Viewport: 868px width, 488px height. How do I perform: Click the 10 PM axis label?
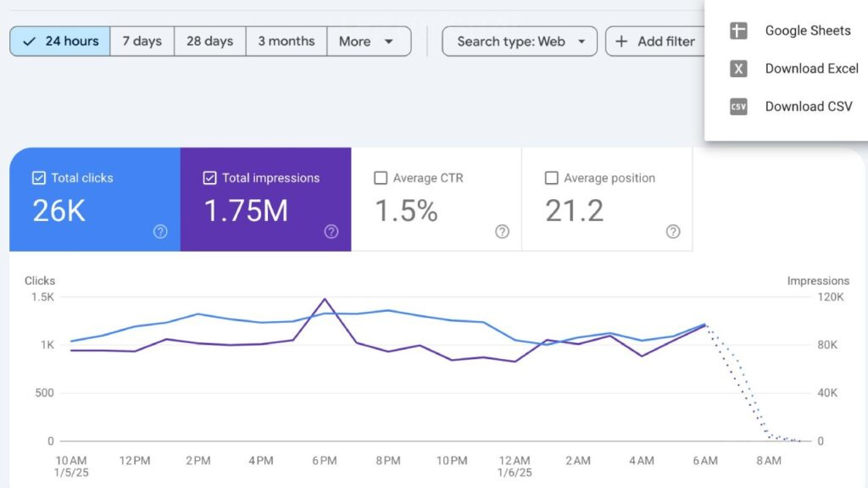point(452,460)
